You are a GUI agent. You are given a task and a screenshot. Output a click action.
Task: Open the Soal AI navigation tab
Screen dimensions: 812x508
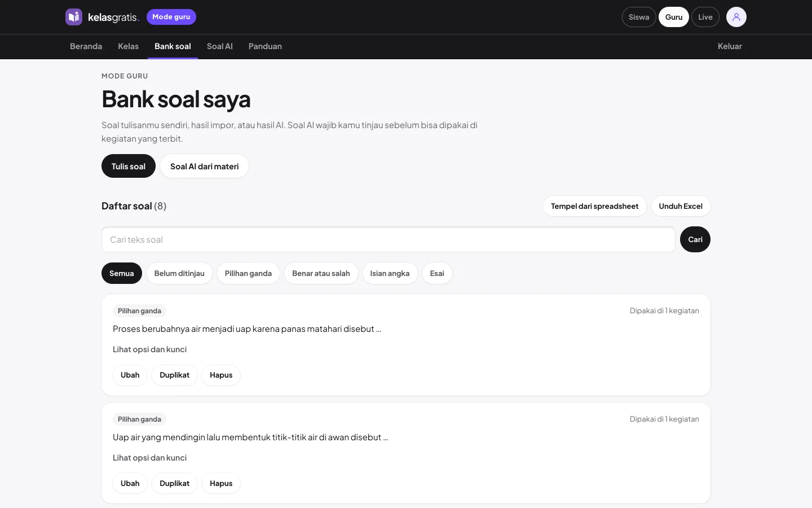(x=220, y=46)
